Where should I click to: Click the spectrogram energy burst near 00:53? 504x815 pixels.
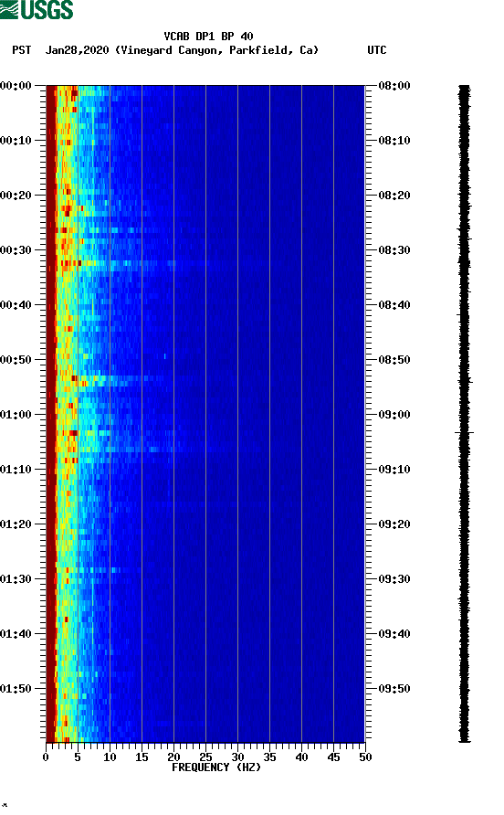click(111, 380)
